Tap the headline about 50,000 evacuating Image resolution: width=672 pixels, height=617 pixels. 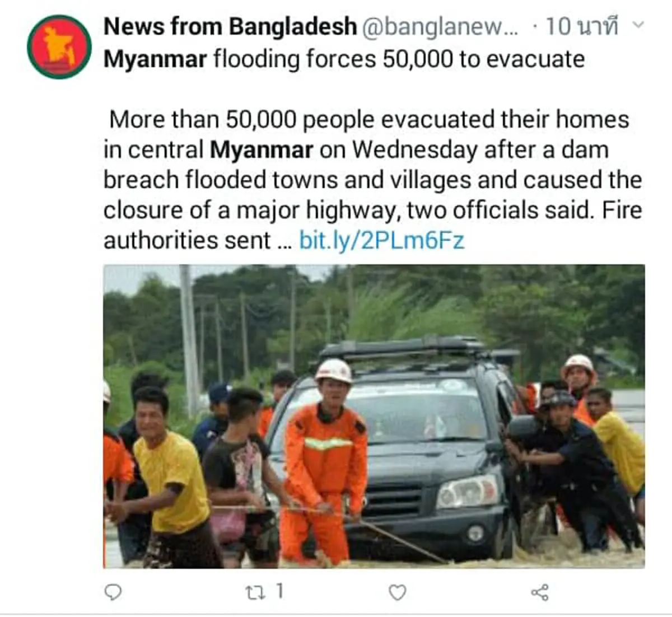tap(344, 59)
